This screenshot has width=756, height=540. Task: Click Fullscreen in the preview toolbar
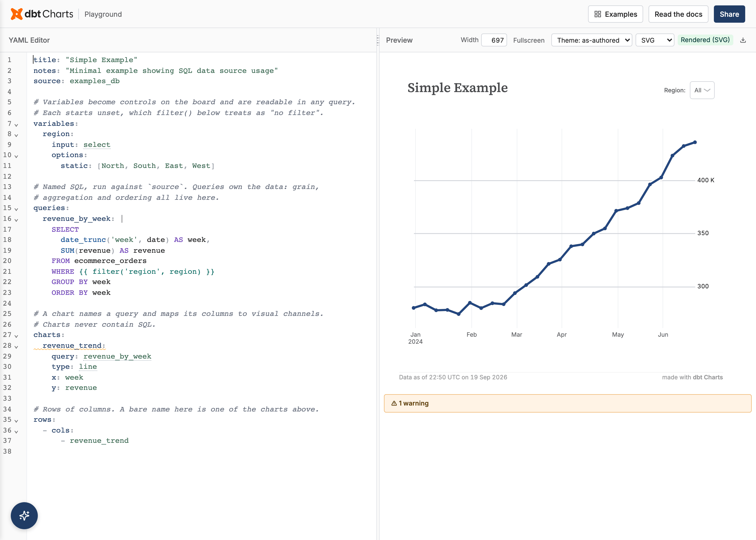[529, 40]
